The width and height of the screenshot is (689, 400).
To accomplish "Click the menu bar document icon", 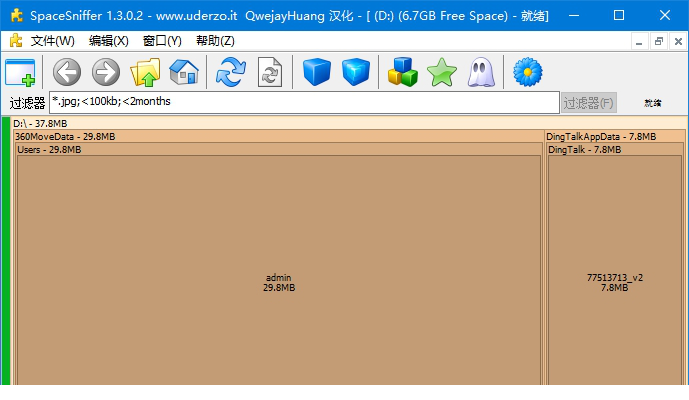I will click(x=16, y=40).
